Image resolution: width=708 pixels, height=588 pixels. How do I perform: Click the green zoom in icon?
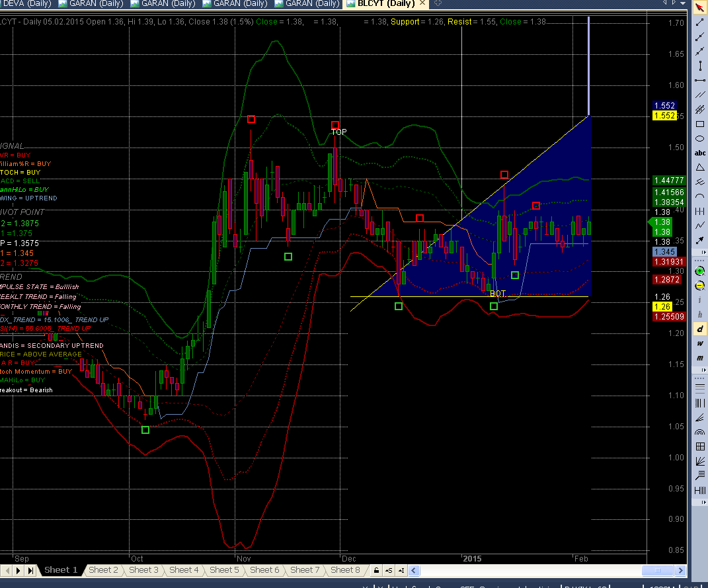[699, 271]
